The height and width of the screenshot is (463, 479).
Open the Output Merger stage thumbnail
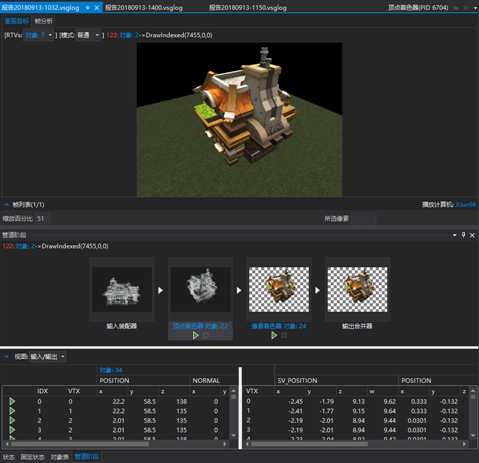pyautogui.click(x=357, y=289)
